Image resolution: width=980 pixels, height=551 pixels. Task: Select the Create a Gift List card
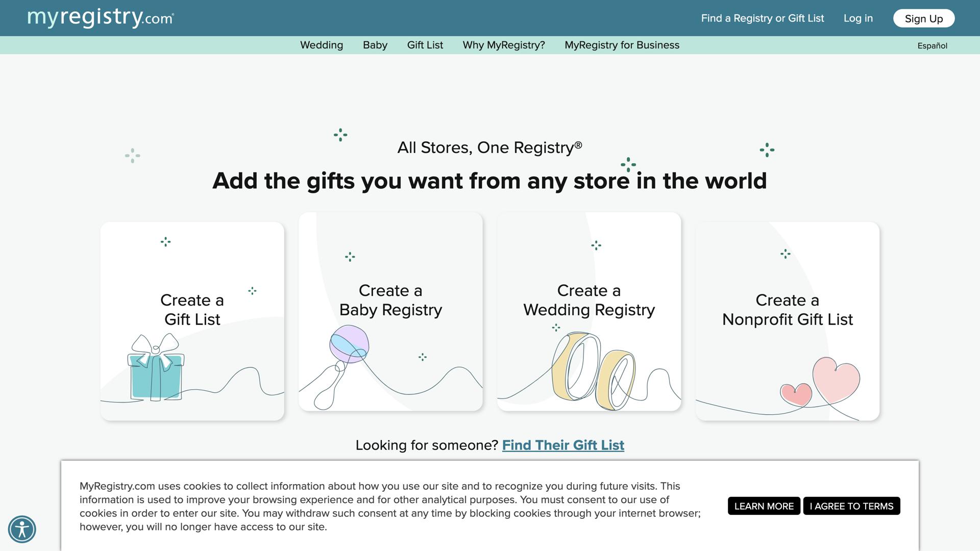pyautogui.click(x=192, y=310)
